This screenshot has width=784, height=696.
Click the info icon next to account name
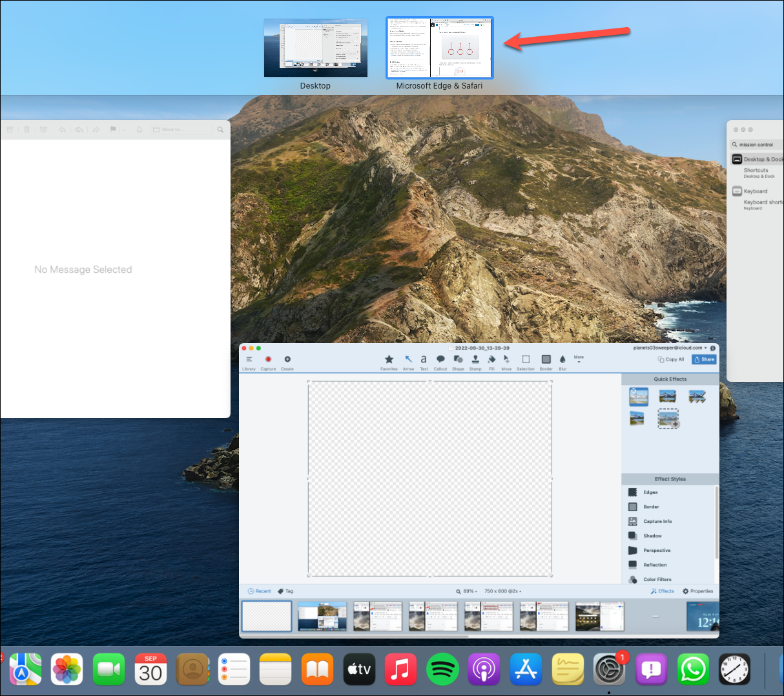(x=713, y=348)
